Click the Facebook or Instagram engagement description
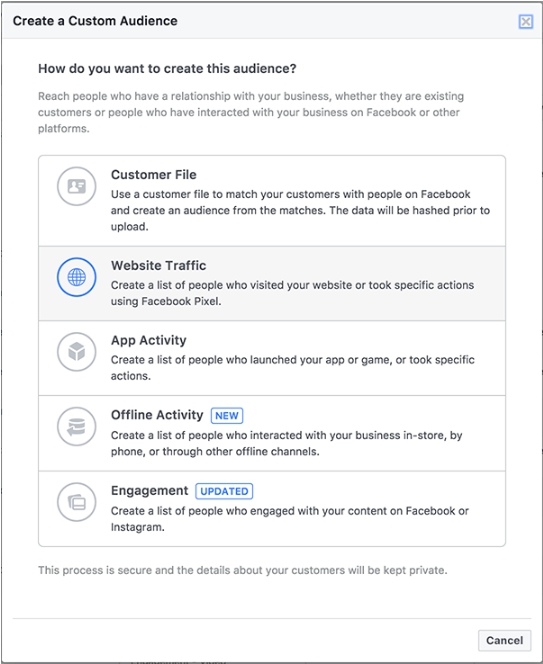The width and height of the screenshot is (543, 664). [x=290, y=519]
